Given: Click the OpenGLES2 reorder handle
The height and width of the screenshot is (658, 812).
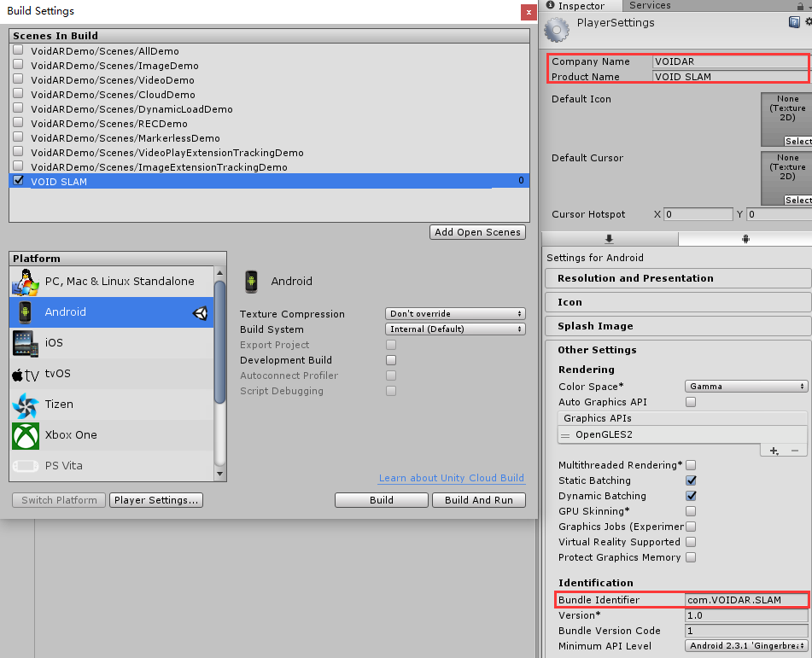Looking at the screenshot, I should coord(565,435).
